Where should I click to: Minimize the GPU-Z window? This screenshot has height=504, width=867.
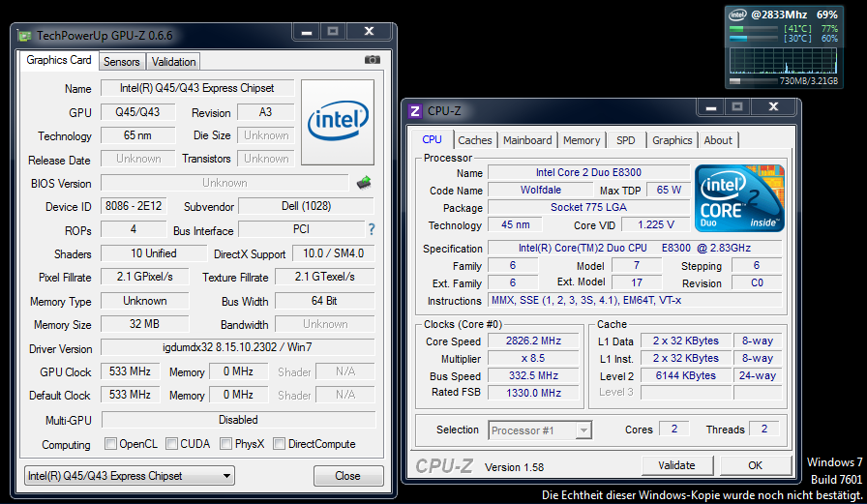pos(307,32)
